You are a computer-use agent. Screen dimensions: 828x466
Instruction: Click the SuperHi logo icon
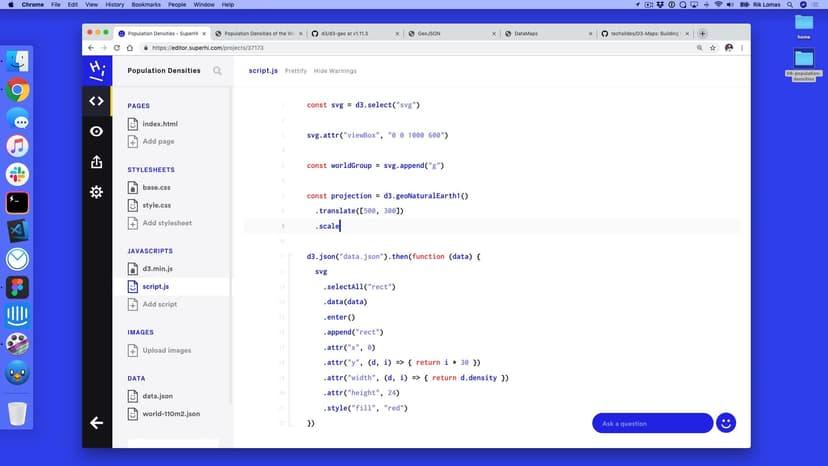[96, 70]
